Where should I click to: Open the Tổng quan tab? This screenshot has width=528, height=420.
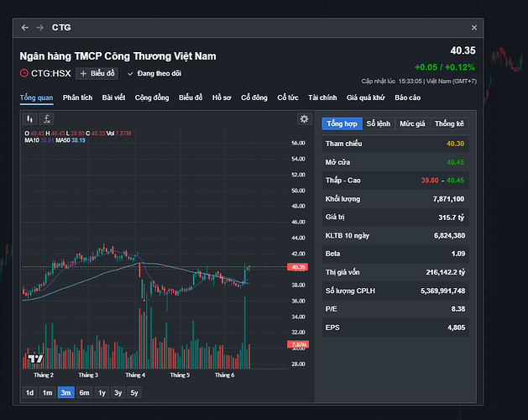coord(36,97)
